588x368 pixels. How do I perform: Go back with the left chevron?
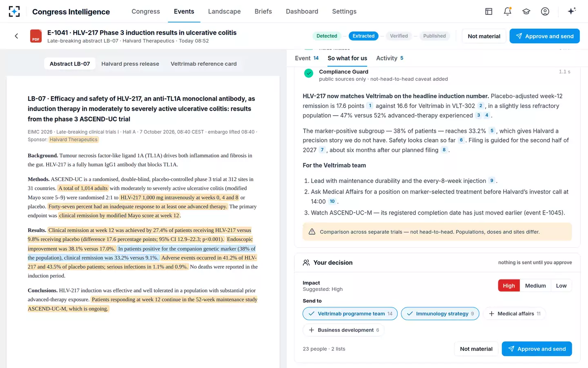tap(16, 36)
